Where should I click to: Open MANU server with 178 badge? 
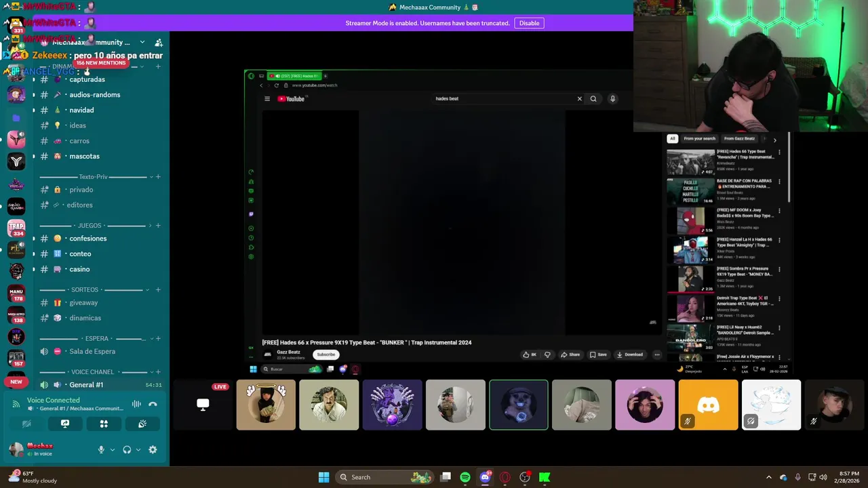16,293
